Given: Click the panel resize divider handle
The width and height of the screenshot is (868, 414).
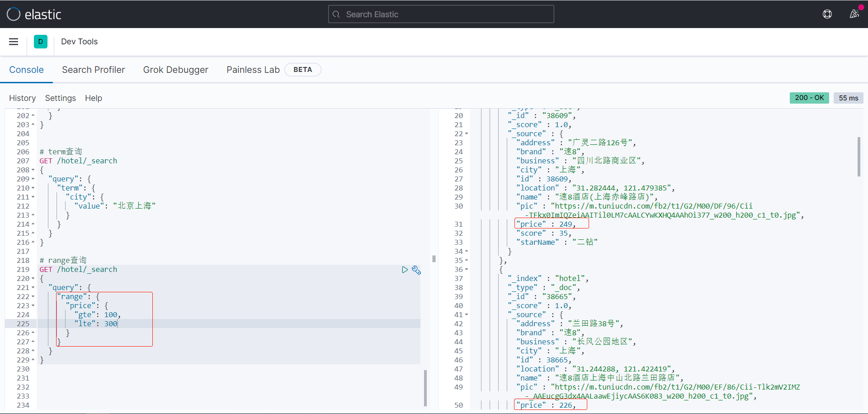Looking at the screenshot, I should click(x=434, y=259).
